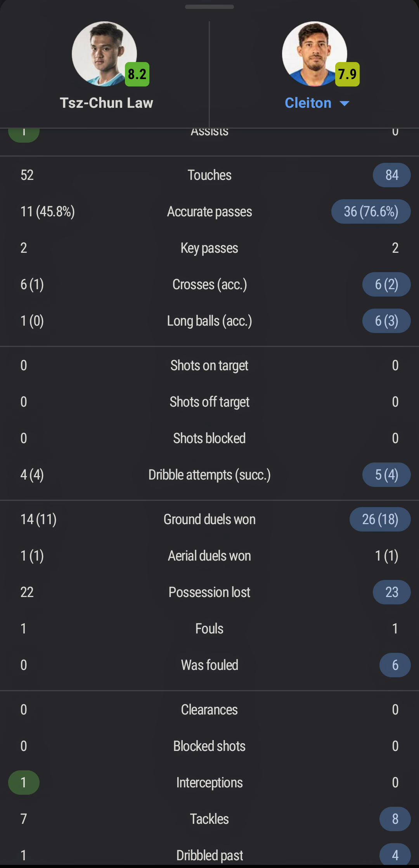
Task: Tap the Tsz-Chun Law player name
Action: pos(106,103)
